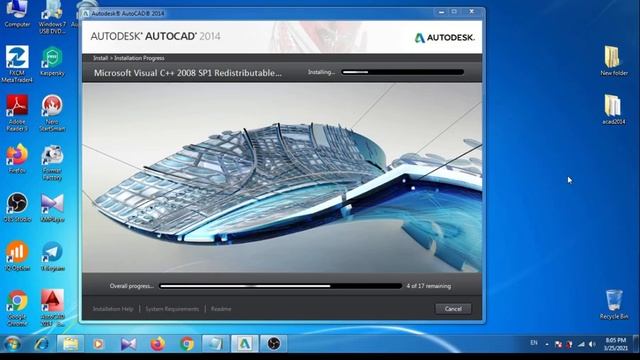Switch to OBS Studio in the taskbar
This screenshot has width=640, height=360.
(274, 344)
